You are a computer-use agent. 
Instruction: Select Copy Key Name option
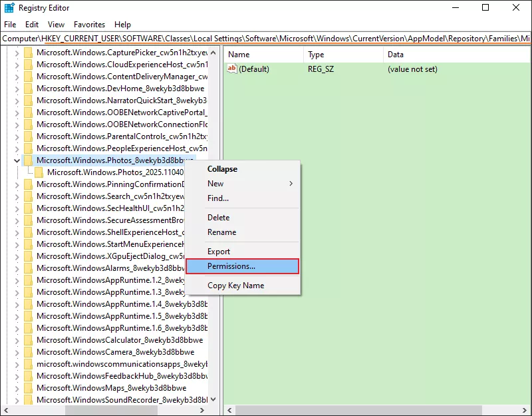(242, 286)
